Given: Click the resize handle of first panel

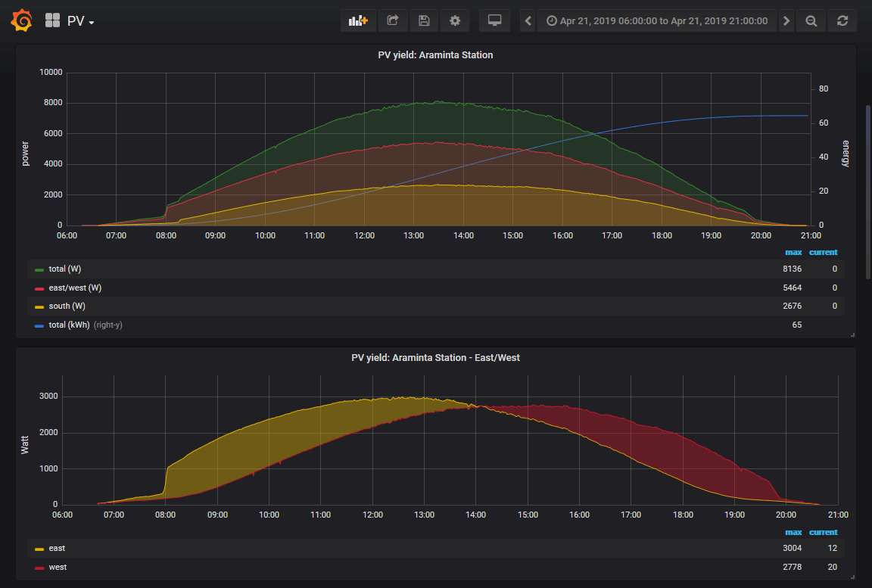Looking at the screenshot, I should click(x=852, y=335).
